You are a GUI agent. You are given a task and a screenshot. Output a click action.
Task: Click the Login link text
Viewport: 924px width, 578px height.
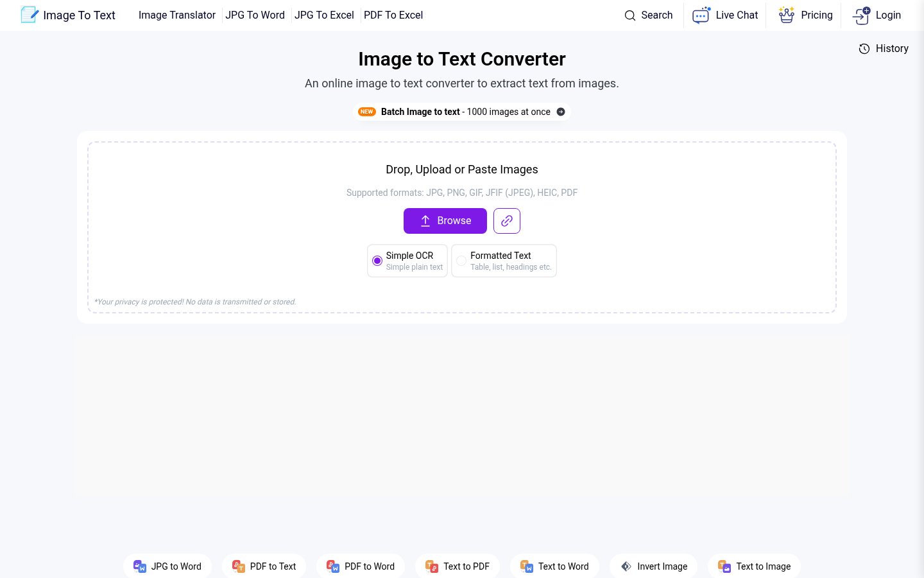tap(888, 15)
